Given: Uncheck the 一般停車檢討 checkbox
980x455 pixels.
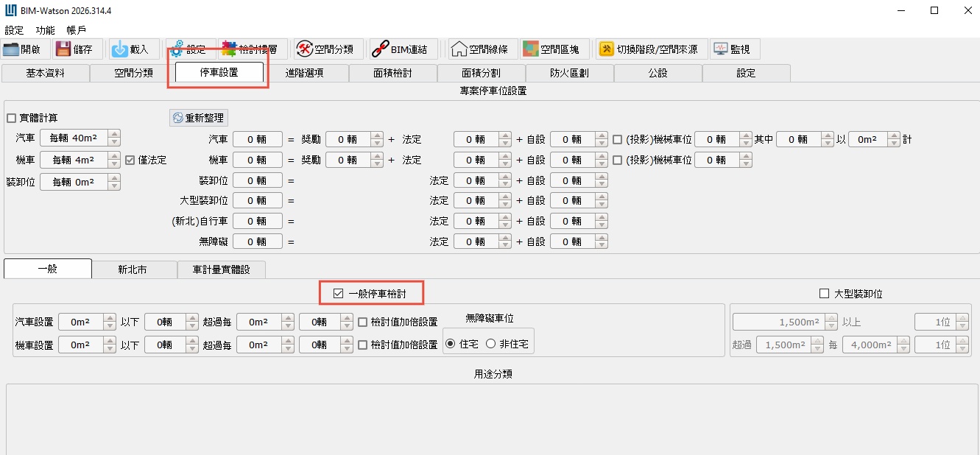Looking at the screenshot, I should pyautogui.click(x=339, y=294).
